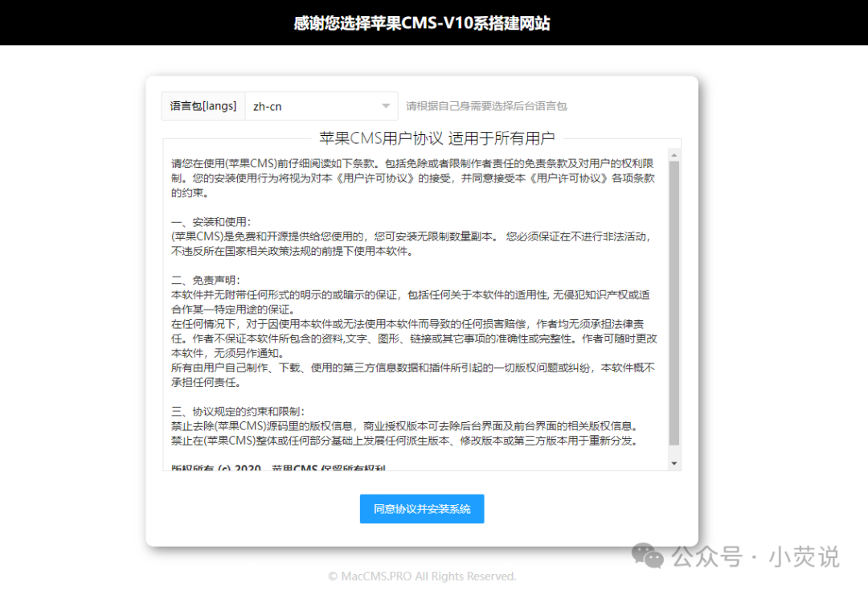This screenshot has width=868, height=591.
Task: Click the page header title 感谢您选择苹果CMS-V10系搭建网站
Action: (422, 23)
